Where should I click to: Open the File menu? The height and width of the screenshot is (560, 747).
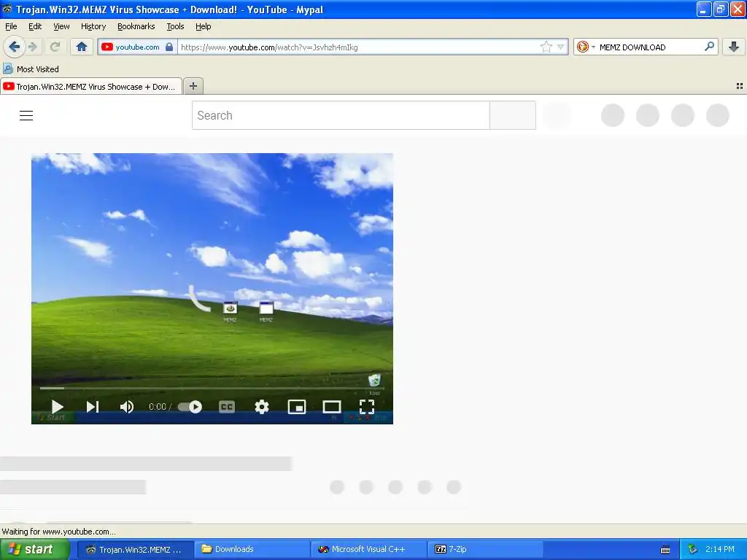[11, 26]
